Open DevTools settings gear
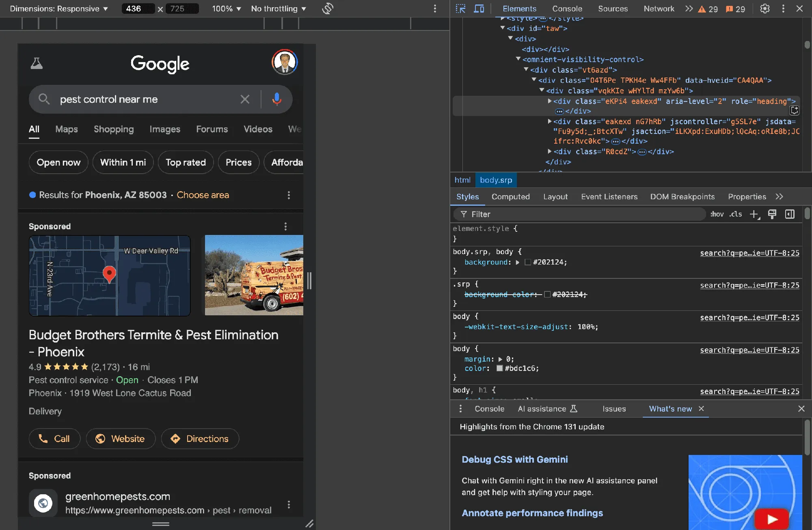This screenshot has height=530, width=812. coord(765,9)
